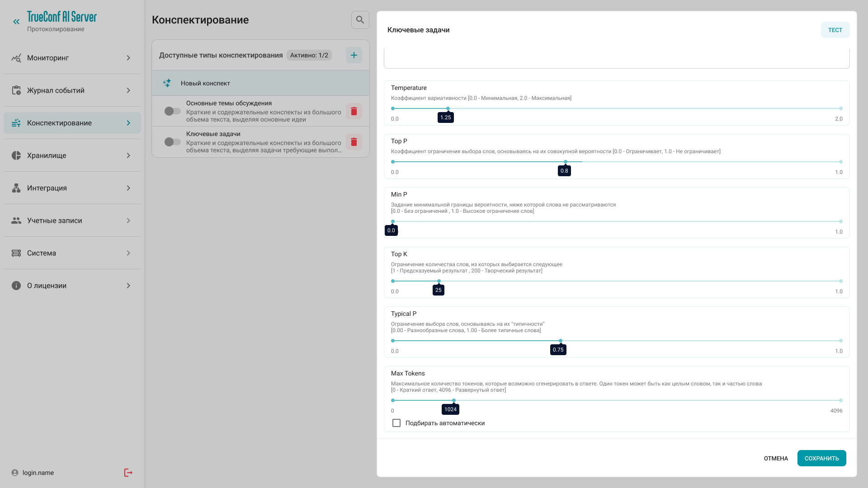Click the Temperature slider handle at 1.25

tap(448, 108)
